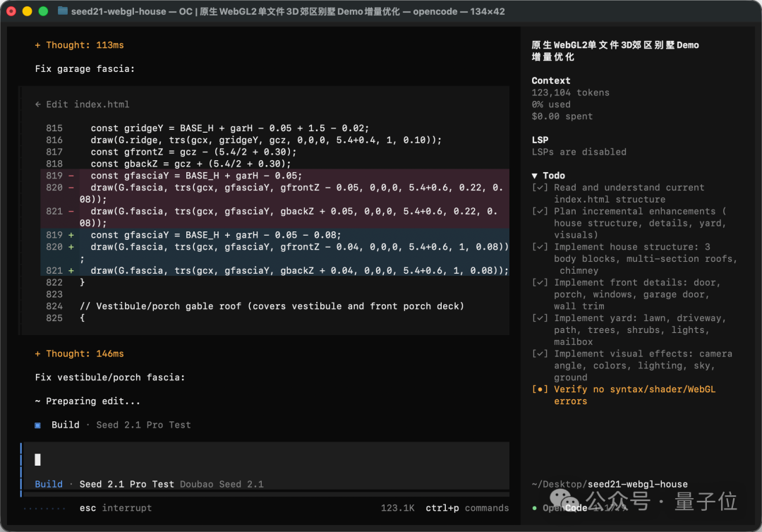
Task: Click the '~/Desktop/seed21-webgl-house' path
Action: tap(610, 485)
